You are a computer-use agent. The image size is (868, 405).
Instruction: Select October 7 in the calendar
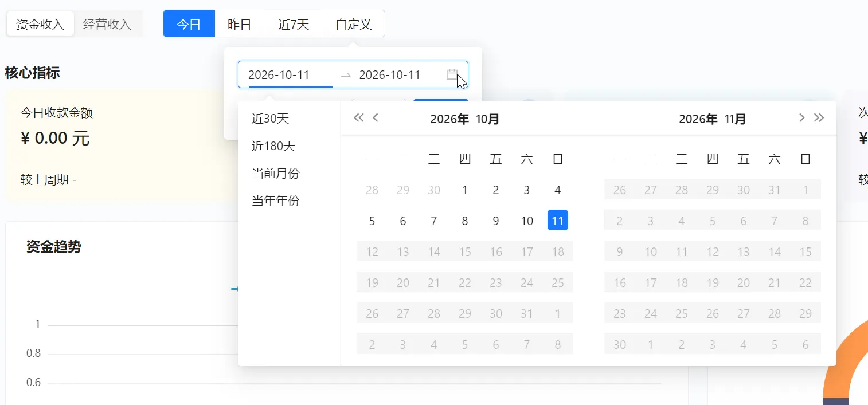point(434,221)
